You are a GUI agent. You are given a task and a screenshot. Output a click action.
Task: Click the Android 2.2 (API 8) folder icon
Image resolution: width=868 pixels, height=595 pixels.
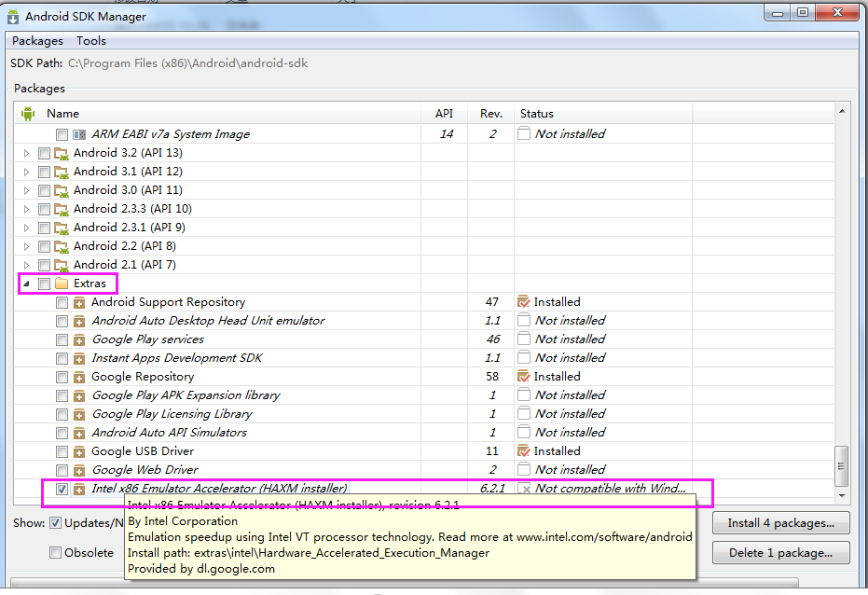62,247
